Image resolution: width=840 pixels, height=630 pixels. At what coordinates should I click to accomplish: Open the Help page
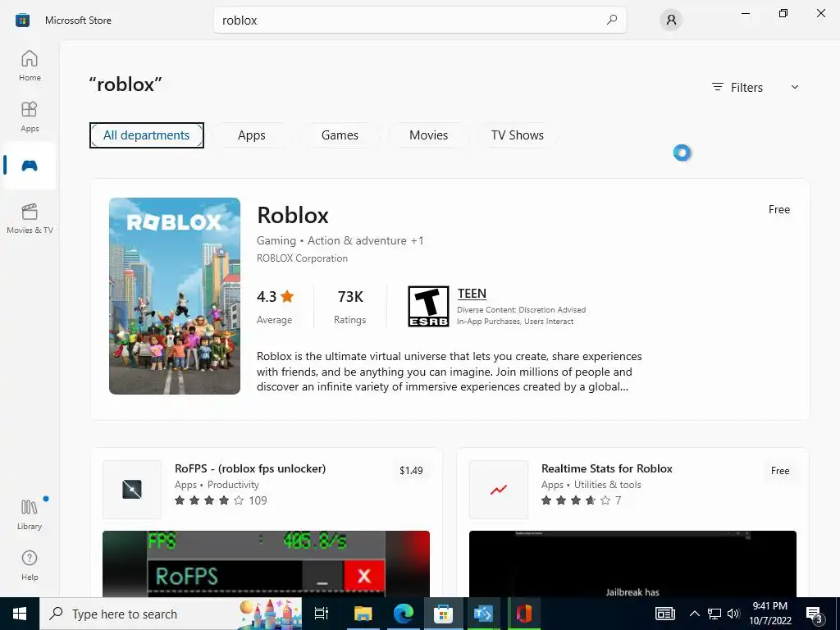tap(30, 565)
